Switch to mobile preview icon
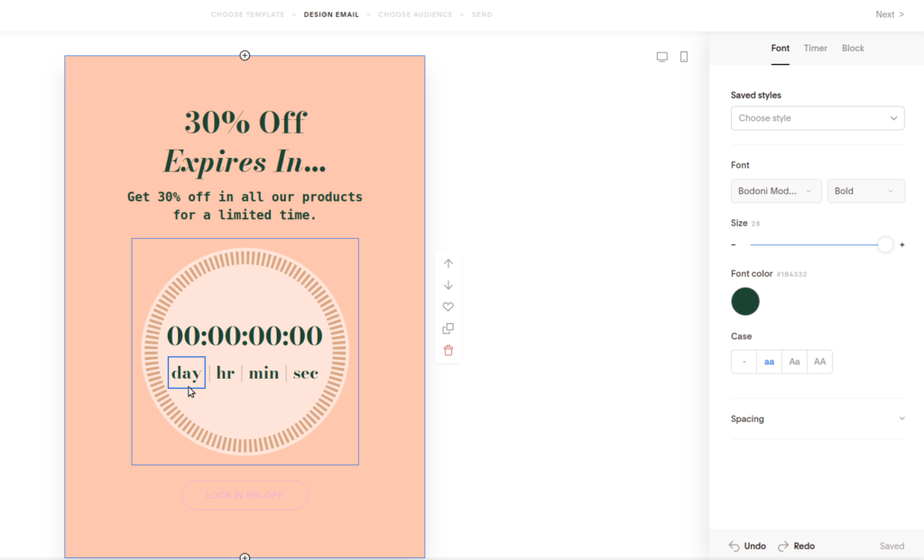The width and height of the screenshot is (924, 560). (x=684, y=57)
